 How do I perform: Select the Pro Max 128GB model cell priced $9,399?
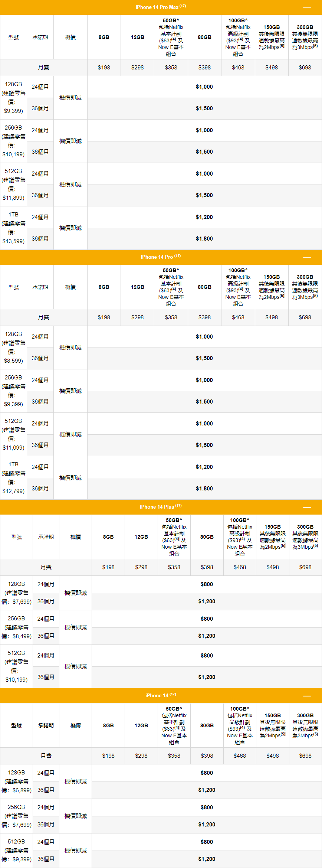pos(13,98)
